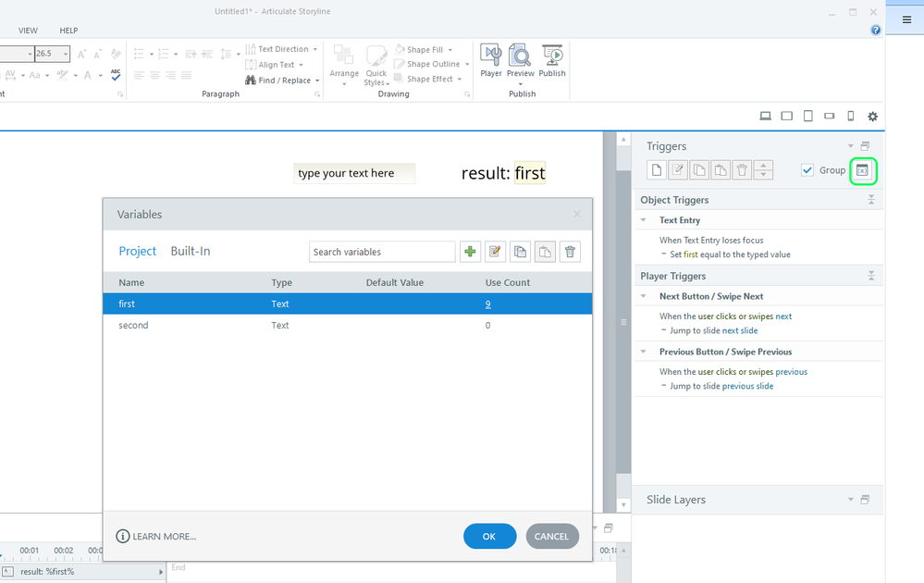
Task: Click the Publish icon in ribbon
Action: [552, 60]
